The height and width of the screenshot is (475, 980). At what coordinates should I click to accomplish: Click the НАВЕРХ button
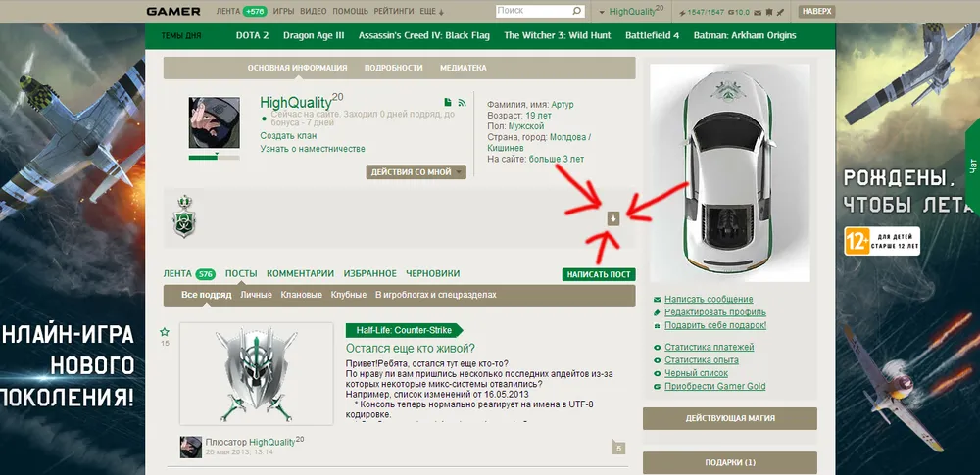[817, 11]
